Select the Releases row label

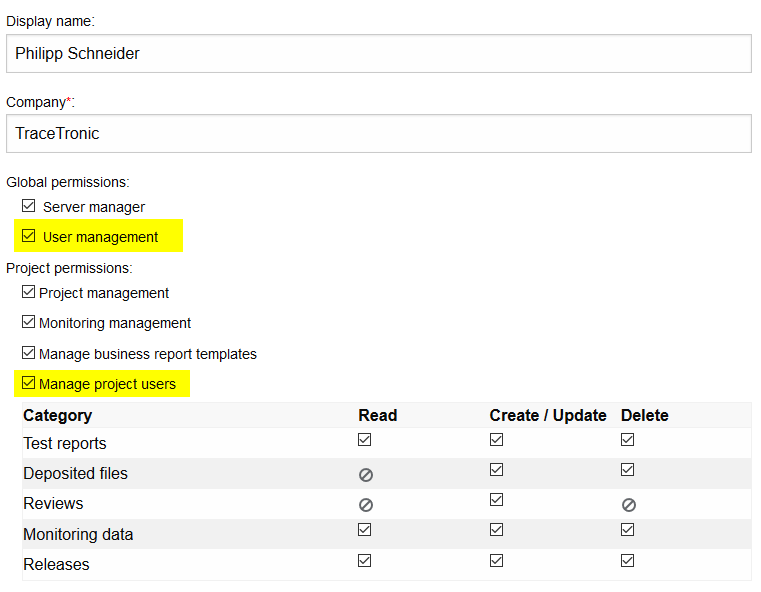point(56,564)
